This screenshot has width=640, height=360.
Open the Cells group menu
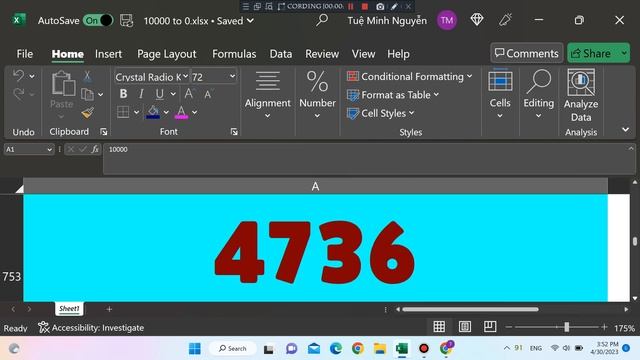500,95
